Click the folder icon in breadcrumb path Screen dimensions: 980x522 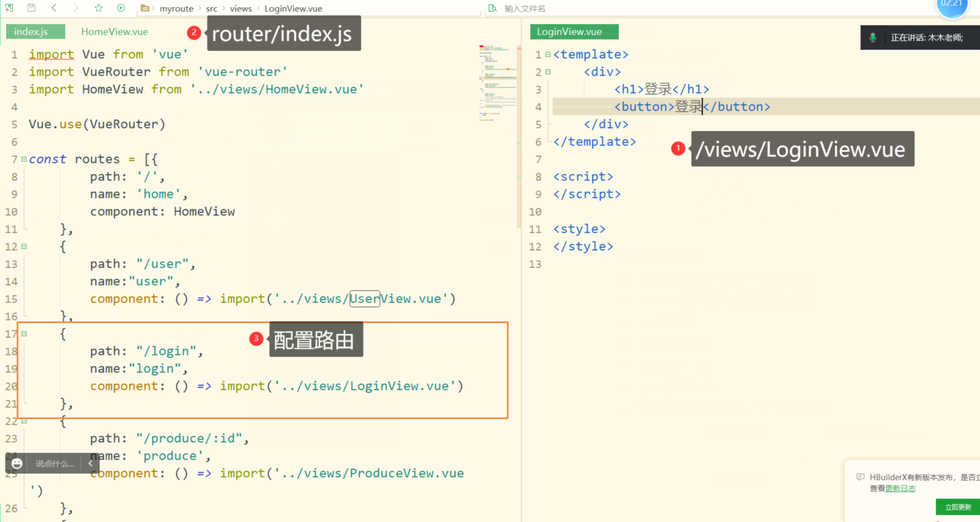tap(145, 8)
